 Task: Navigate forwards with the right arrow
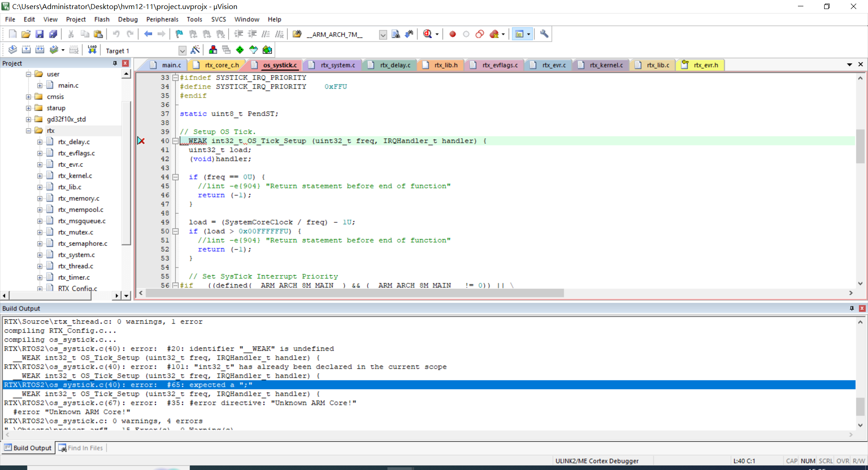pos(161,34)
